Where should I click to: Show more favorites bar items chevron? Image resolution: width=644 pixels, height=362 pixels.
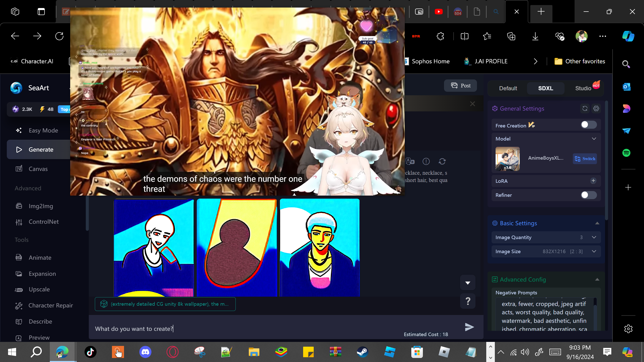tap(536, 61)
